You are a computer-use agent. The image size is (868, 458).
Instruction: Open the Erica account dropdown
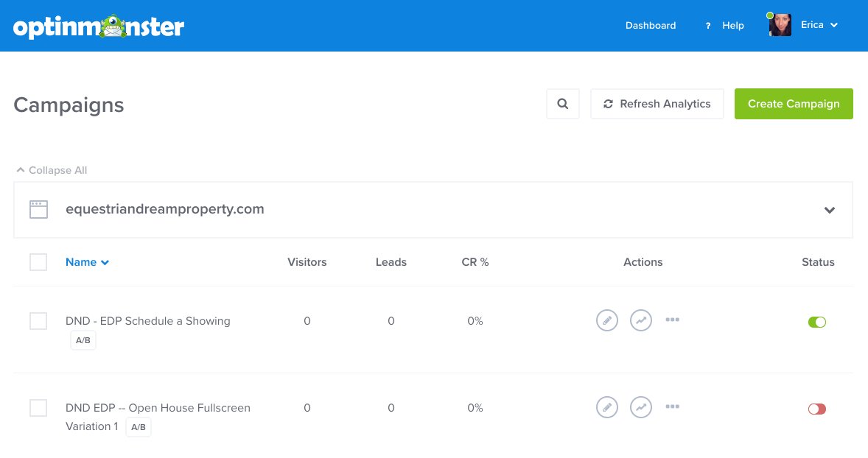(820, 25)
